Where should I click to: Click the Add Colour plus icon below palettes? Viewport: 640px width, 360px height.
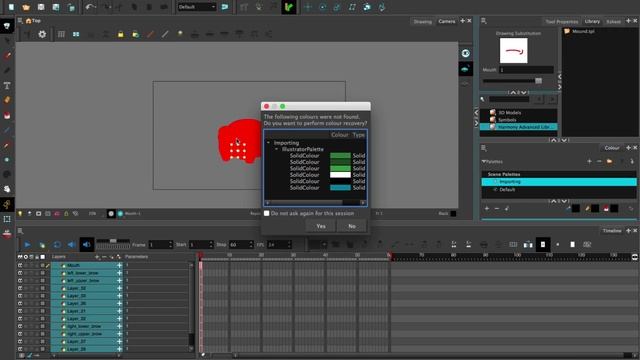[x=487, y=209]
